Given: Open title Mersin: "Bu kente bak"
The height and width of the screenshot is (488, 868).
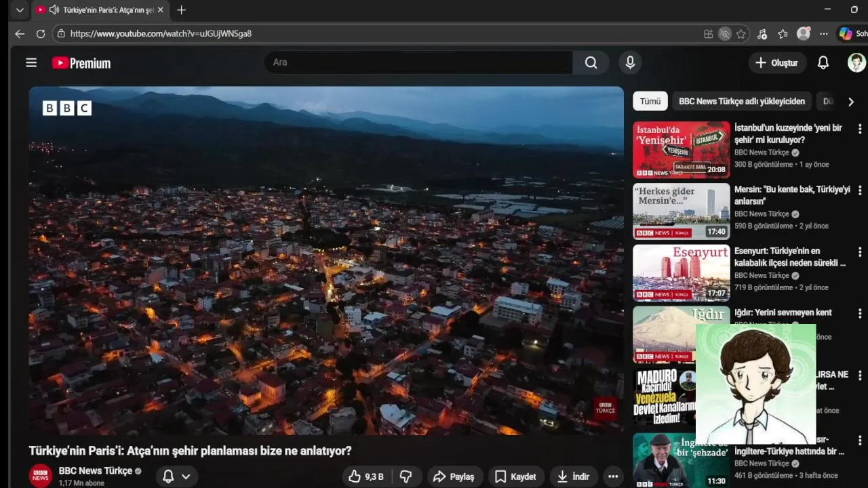Looking at the screenshot, I should pos(792,195).
